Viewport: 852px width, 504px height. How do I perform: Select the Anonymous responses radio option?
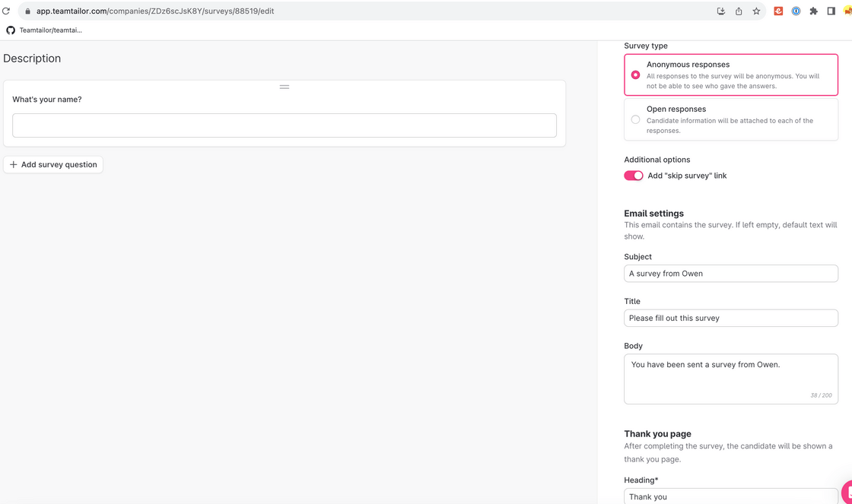coord(635,74)
